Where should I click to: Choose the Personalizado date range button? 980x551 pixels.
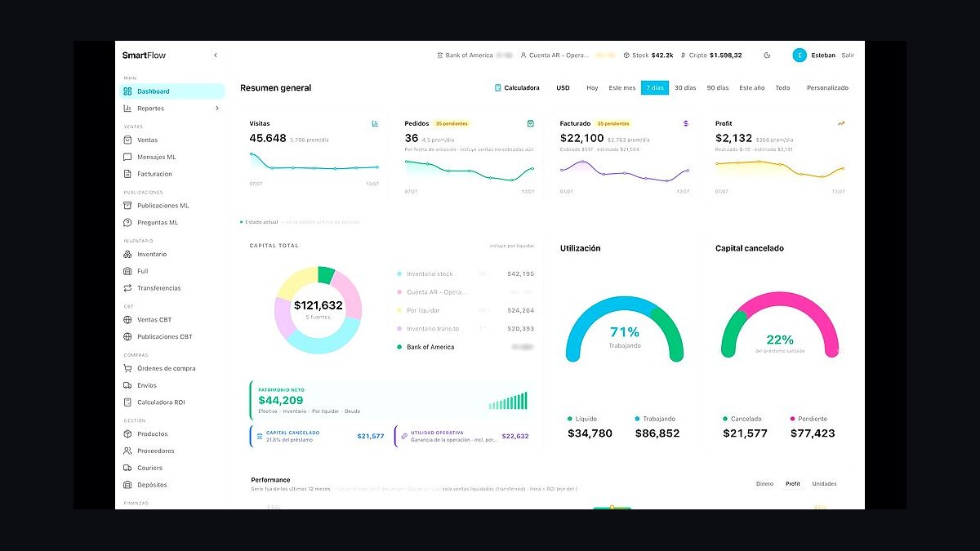[827, 88]
